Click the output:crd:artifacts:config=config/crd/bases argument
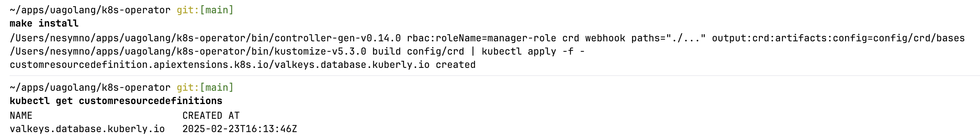 pyautogui.click(x=838, y=38)
